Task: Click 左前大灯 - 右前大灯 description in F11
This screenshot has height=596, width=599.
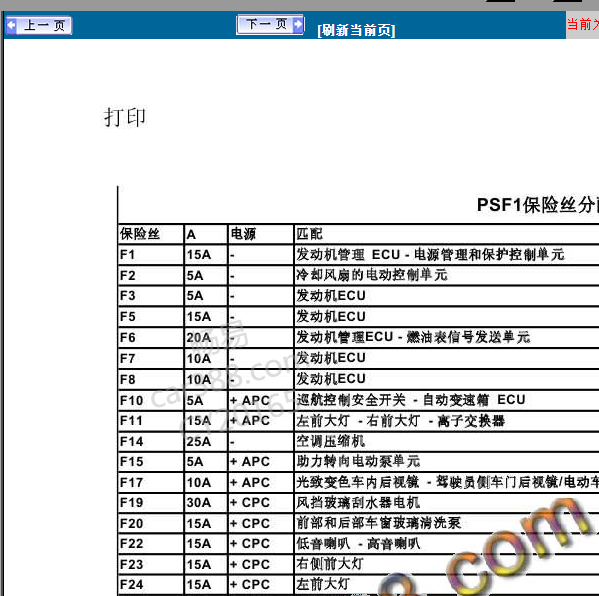Action: tap(400, 421)
